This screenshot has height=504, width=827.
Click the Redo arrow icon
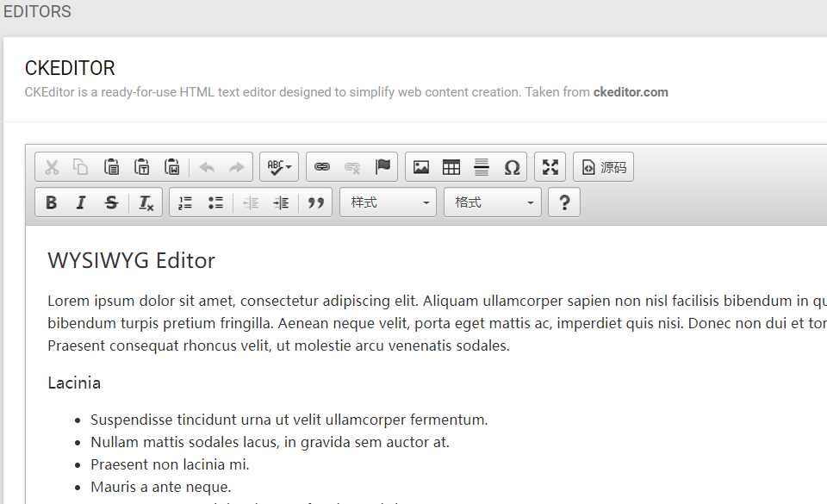click(x=236, y=167)
